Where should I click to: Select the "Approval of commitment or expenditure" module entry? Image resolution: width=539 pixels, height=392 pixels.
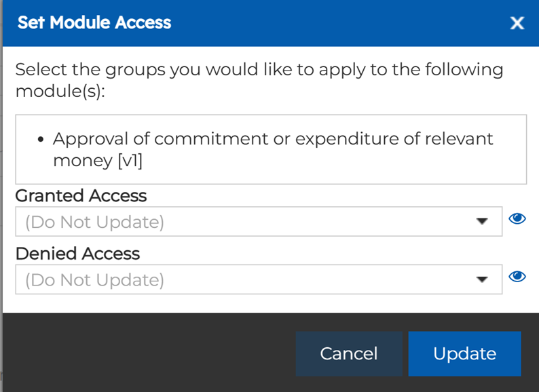pos(272,138)
